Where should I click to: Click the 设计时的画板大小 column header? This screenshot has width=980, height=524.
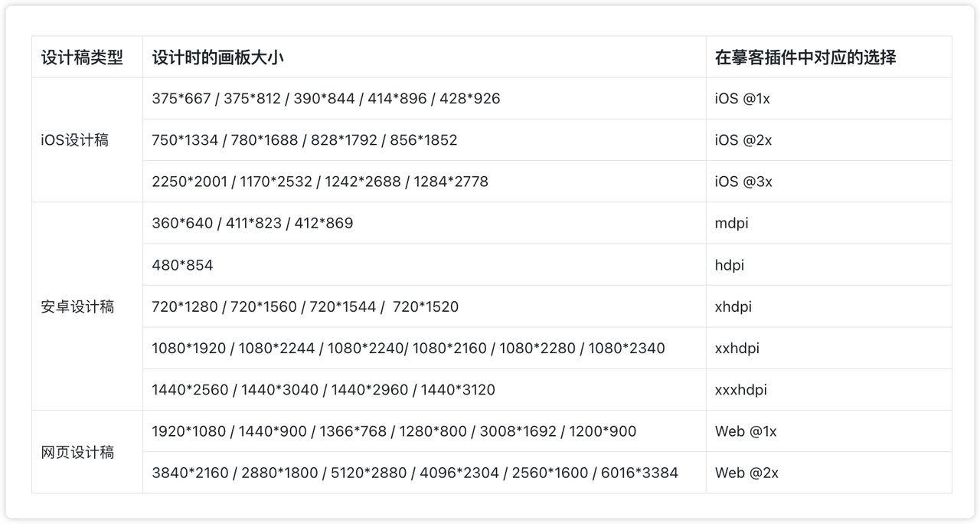[x=218, y=57]
